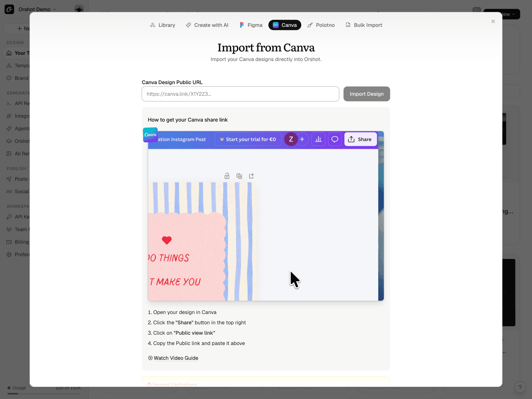Close the Import from Canva dialog
The image size is (532, 399).
pyautogui.click(x=493, y=21)
